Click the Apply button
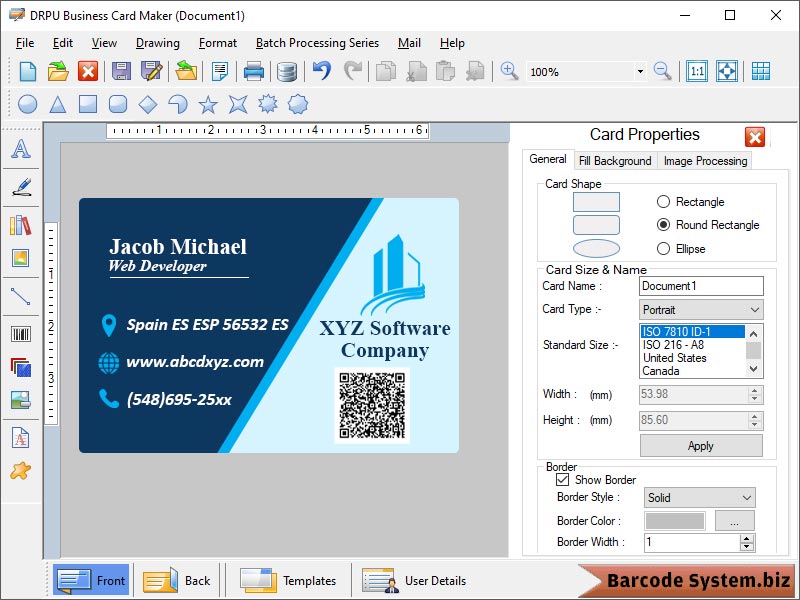800x600 pixels. click(x=701, y=446)
